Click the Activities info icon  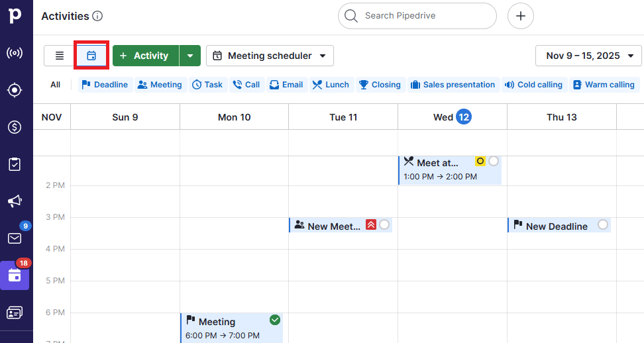pyautogui.click(x=97, y=16)
